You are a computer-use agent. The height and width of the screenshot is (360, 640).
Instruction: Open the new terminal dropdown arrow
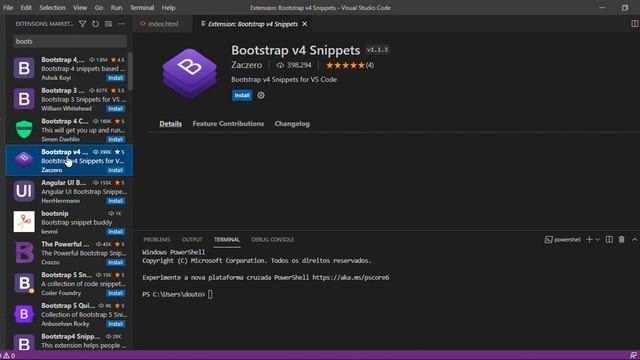(x=598, y=240)
